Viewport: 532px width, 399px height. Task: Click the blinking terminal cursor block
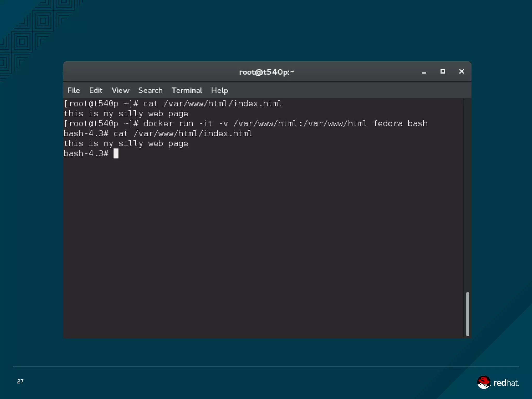[x=116, y=154]
